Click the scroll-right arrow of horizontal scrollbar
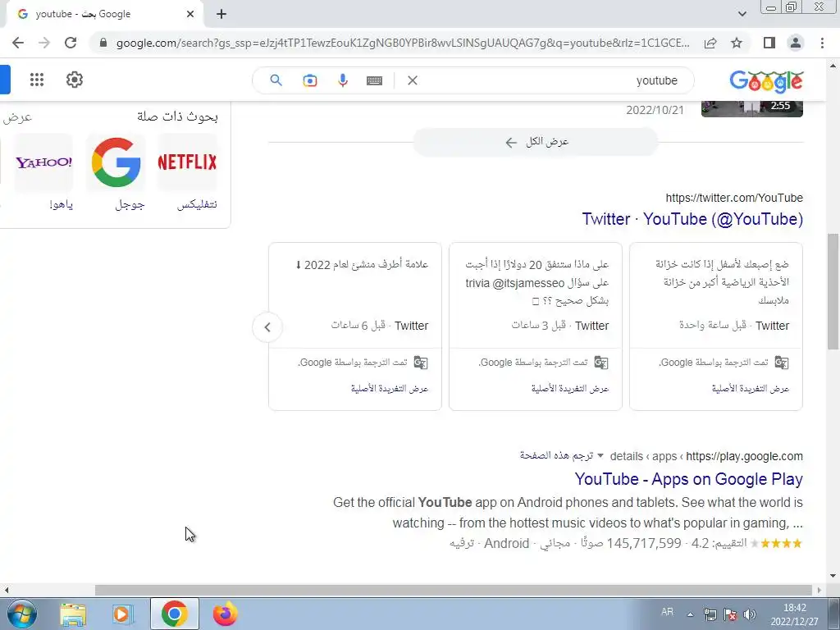Screen dimensions: 840x630 coord(819,591)
